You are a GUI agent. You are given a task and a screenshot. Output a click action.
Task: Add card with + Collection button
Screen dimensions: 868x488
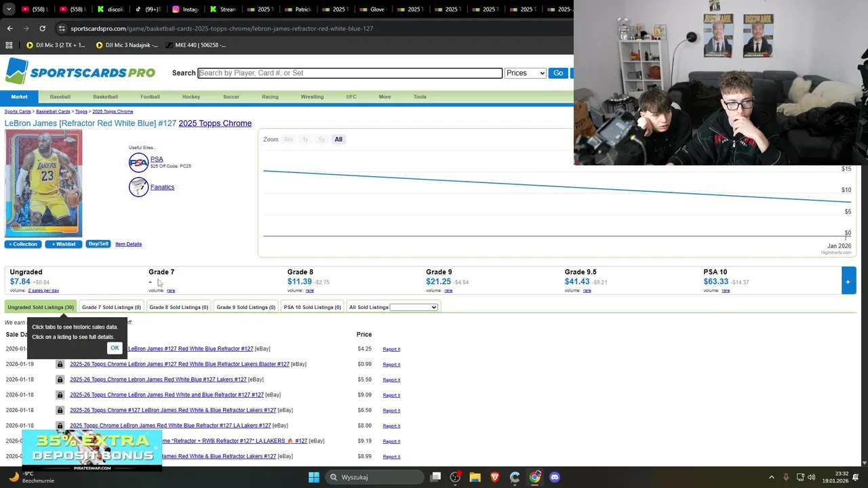(x=23, y=244)
